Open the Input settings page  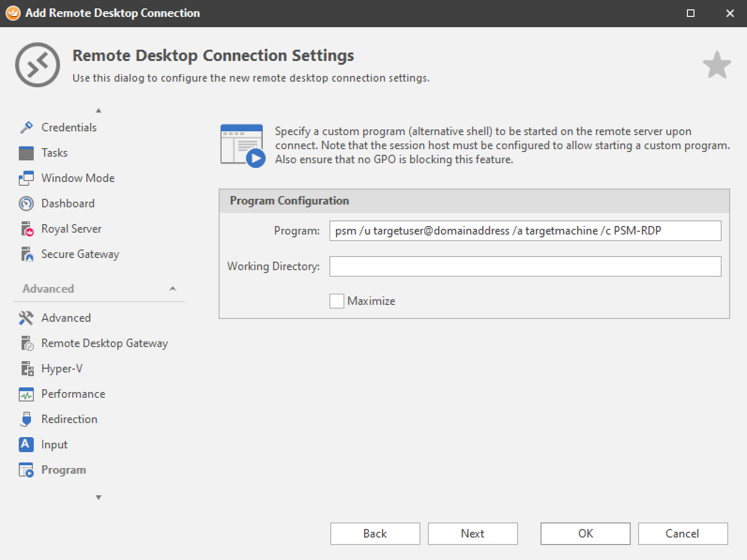(54, 445)
